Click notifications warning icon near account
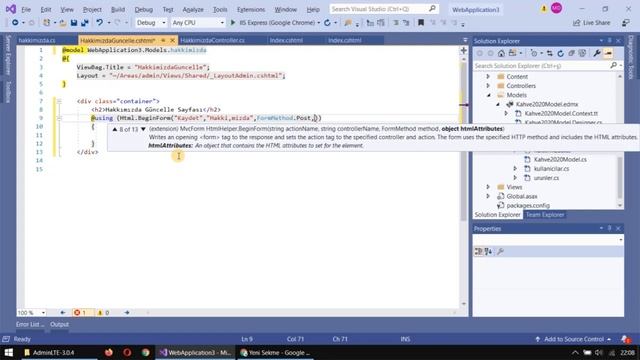The height and width of the screenshot is (360, 640). coord(544,9)
